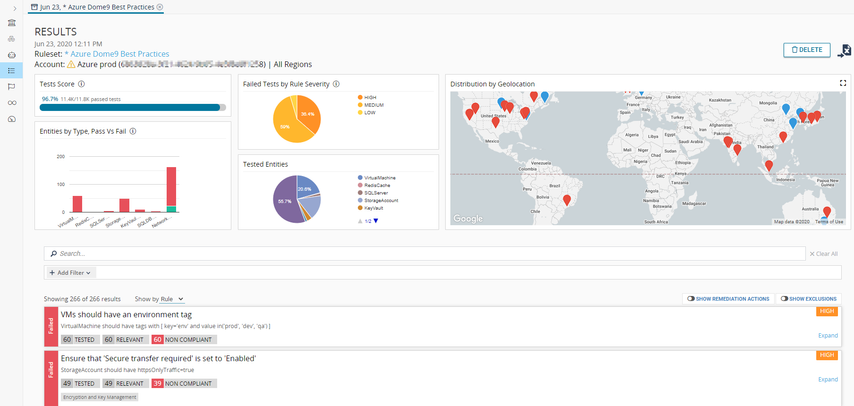
Task: Open the flag icon in sidebar
Action: (11, 87)
